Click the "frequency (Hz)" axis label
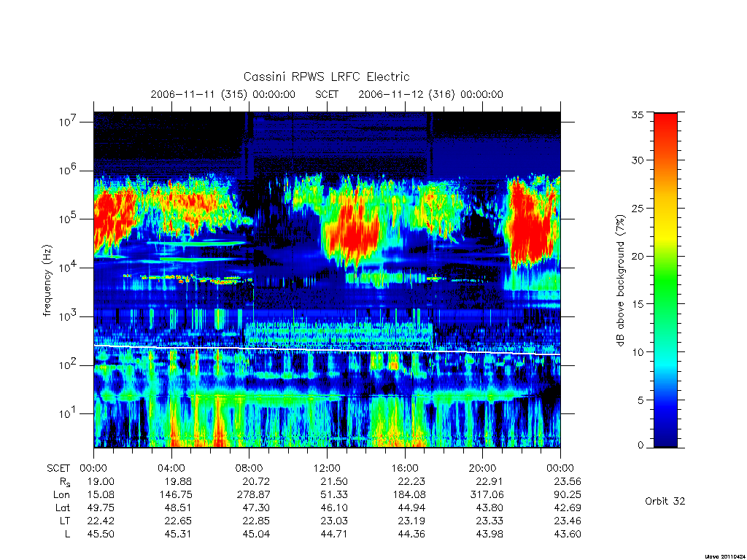 coord(47,281)
